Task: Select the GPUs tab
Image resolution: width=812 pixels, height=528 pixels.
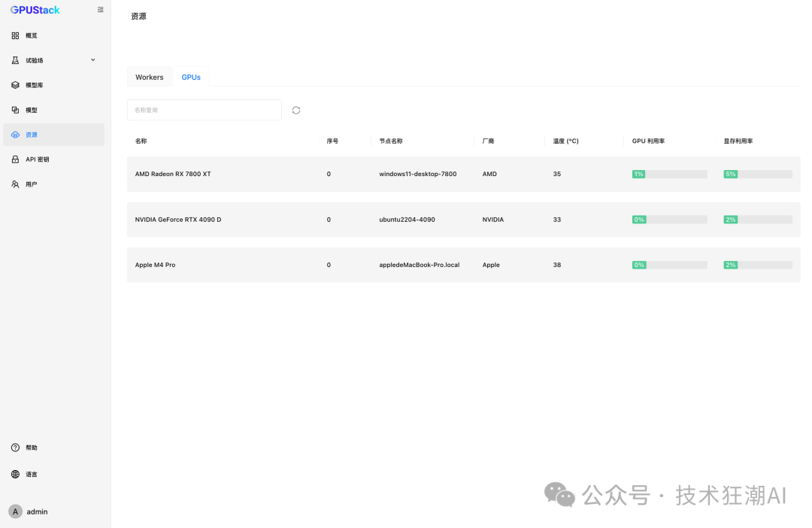Action: coord(191,77)
